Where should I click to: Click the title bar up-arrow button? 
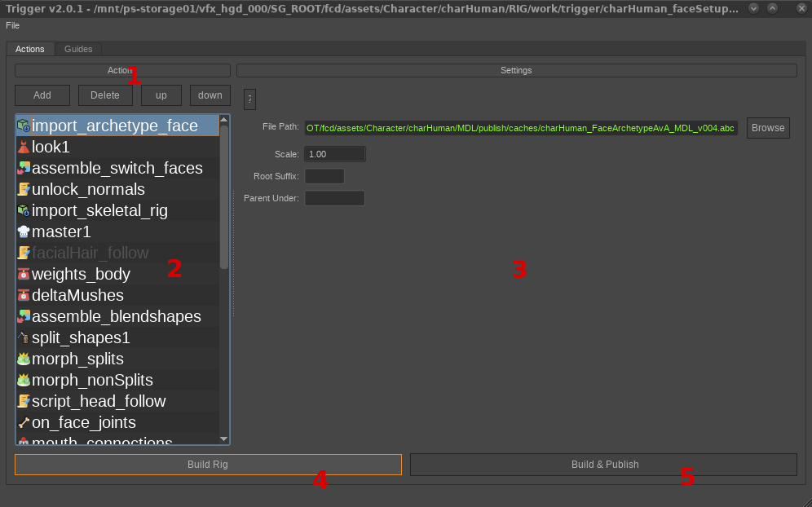click(772, 8)
